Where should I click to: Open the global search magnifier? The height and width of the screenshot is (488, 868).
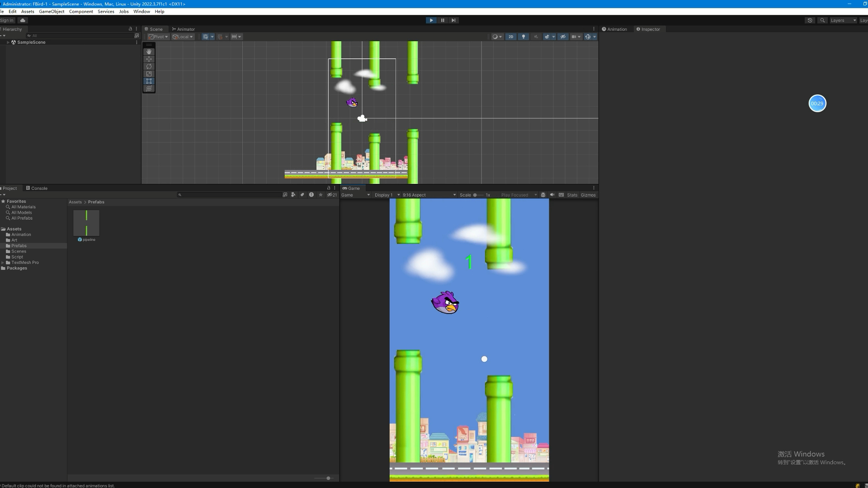coord(822,20)
